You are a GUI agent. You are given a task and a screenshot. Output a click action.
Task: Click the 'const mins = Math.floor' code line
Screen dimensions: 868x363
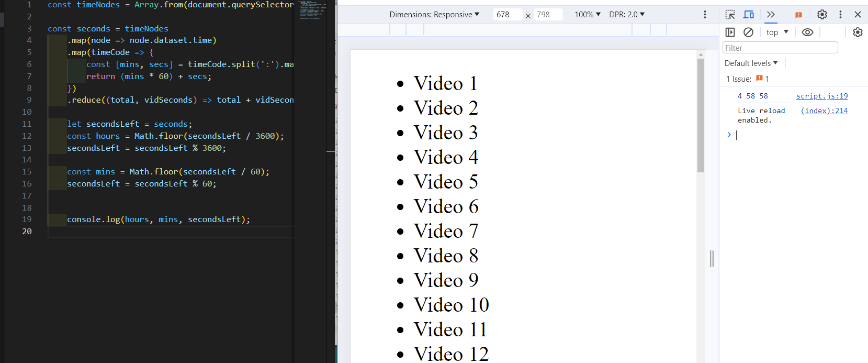pyautogui.click(x=168, y=172)
